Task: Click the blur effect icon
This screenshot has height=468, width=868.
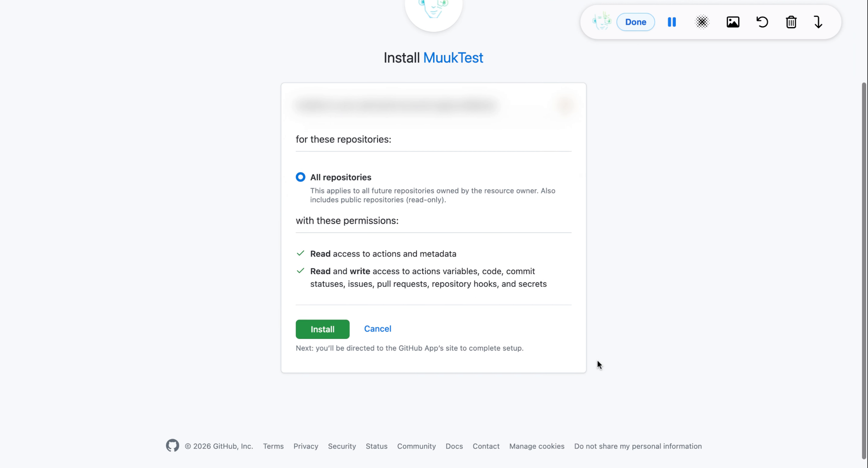Action: point(702,22)
